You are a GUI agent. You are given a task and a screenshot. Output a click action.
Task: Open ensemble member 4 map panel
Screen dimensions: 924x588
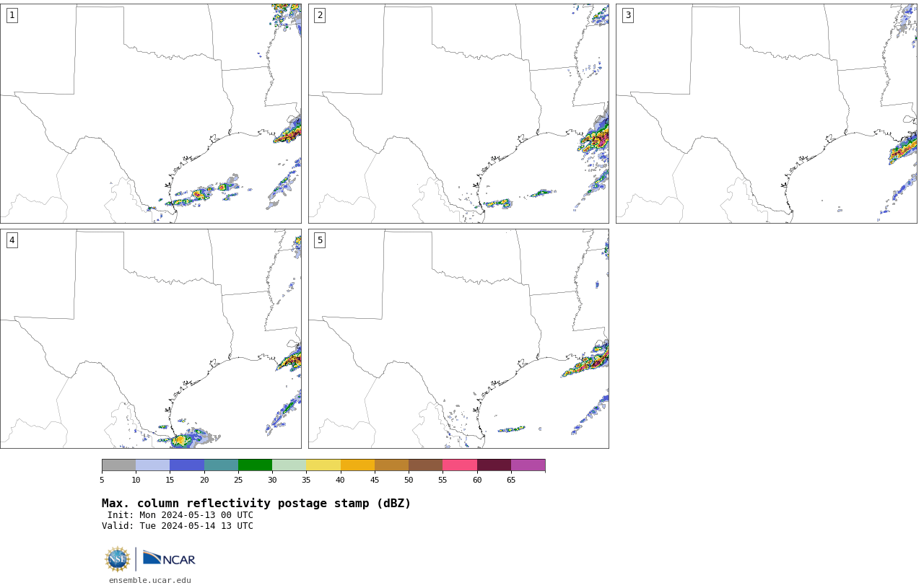151,338
